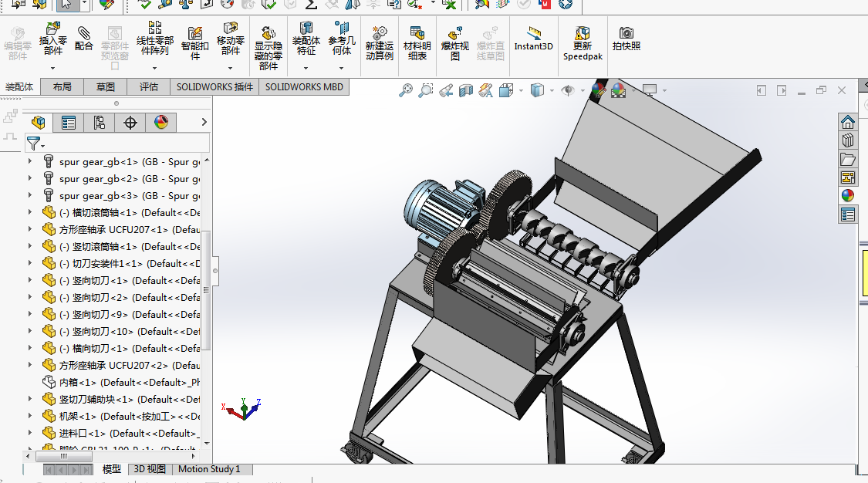Open Bill of Materials (材料明细表)
868x483 pixels.
pyautogui.click(x=417, y=42)
